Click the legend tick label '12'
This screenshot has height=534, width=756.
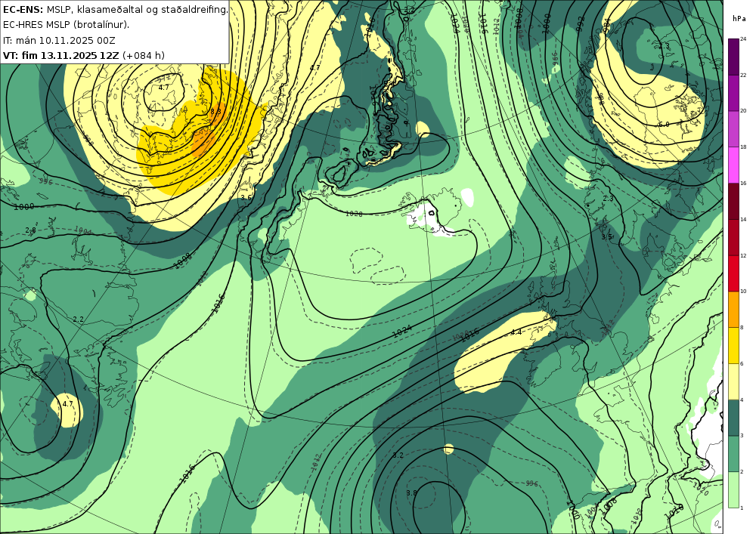click(x=743, y=255)
